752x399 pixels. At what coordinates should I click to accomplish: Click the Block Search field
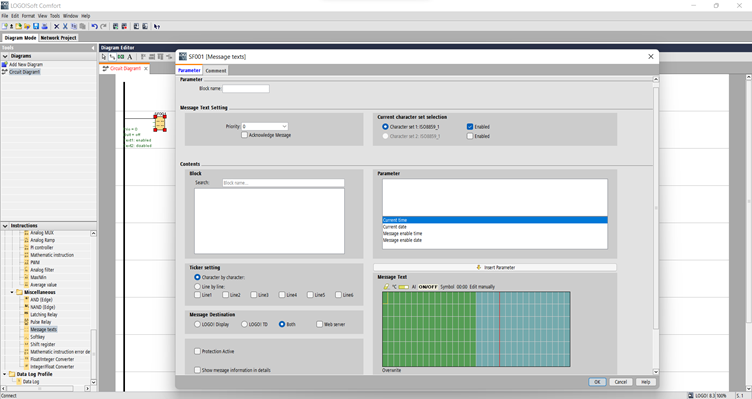[x=283, y=183]
